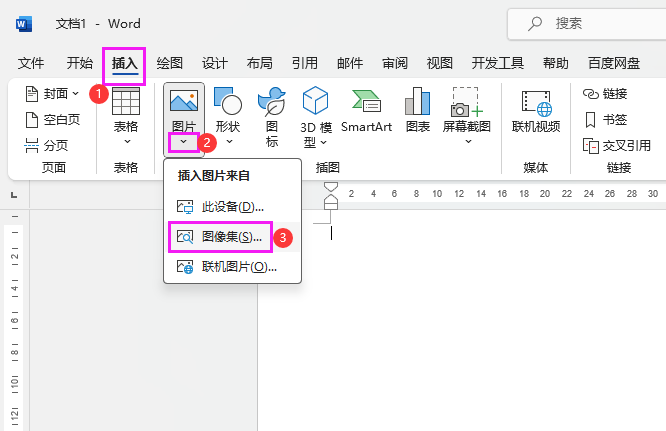The width and height of the screenshot is (666, 431).
Task: Open the 开发工具 tab
Action: pyautogui.click(x=497, y=63)
